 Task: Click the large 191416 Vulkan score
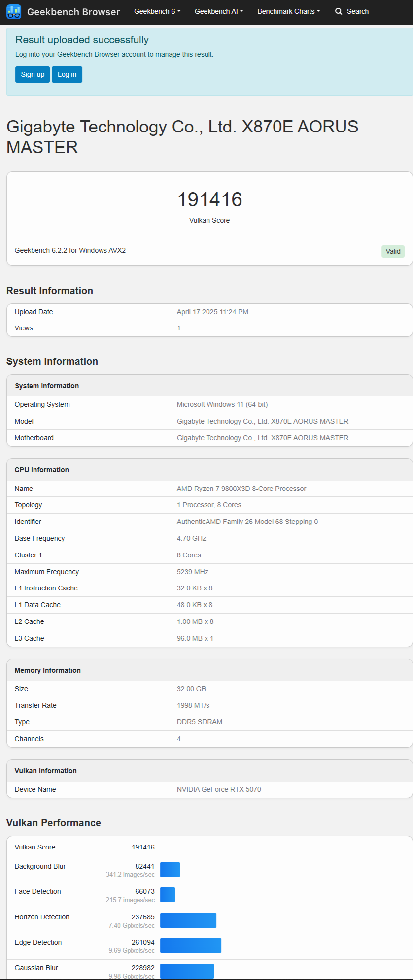click(209, 199)
